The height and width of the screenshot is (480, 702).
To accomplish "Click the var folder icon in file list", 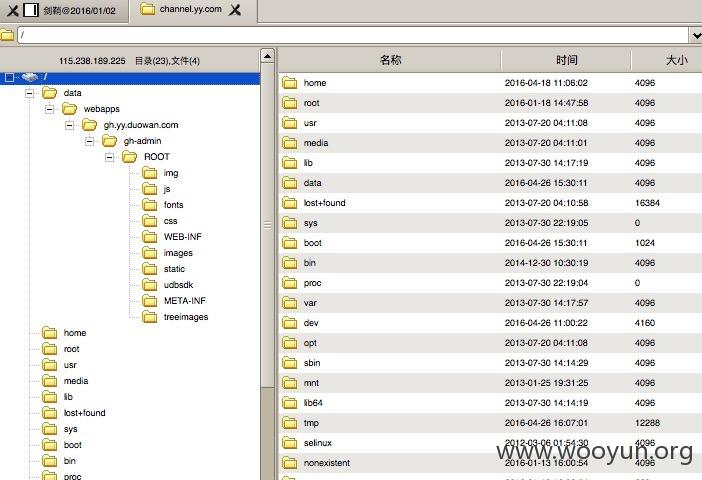I will point(290,303).
